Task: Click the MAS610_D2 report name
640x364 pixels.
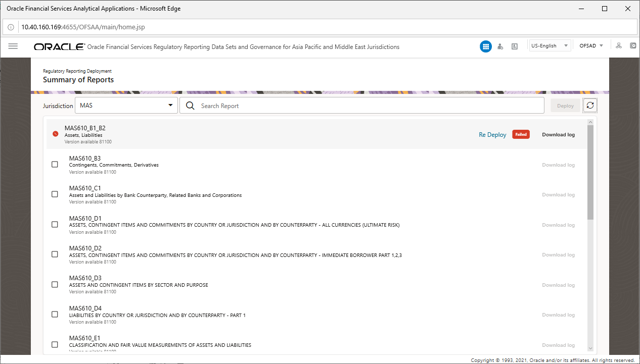Action: (x=85, y=248)
